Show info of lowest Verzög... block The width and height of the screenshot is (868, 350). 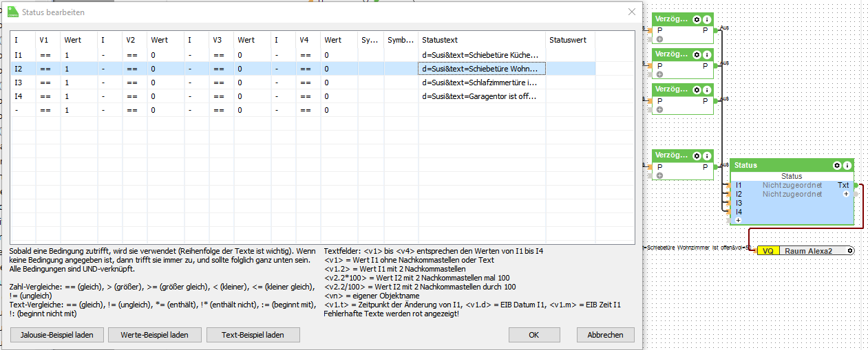tap(706, 156)
